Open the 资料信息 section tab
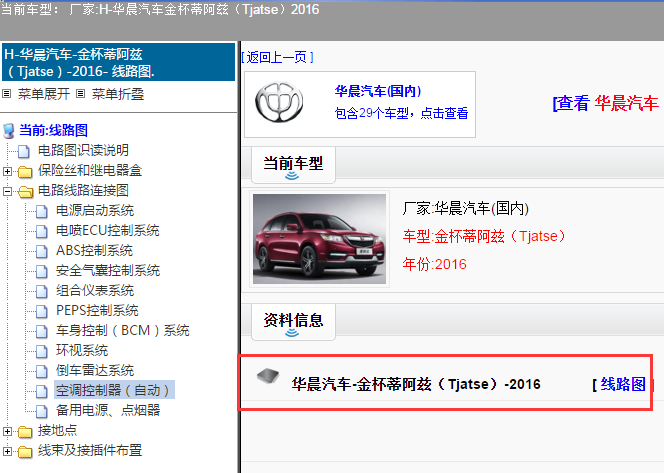The image size is (664, 473). click(x=293, y=321)
